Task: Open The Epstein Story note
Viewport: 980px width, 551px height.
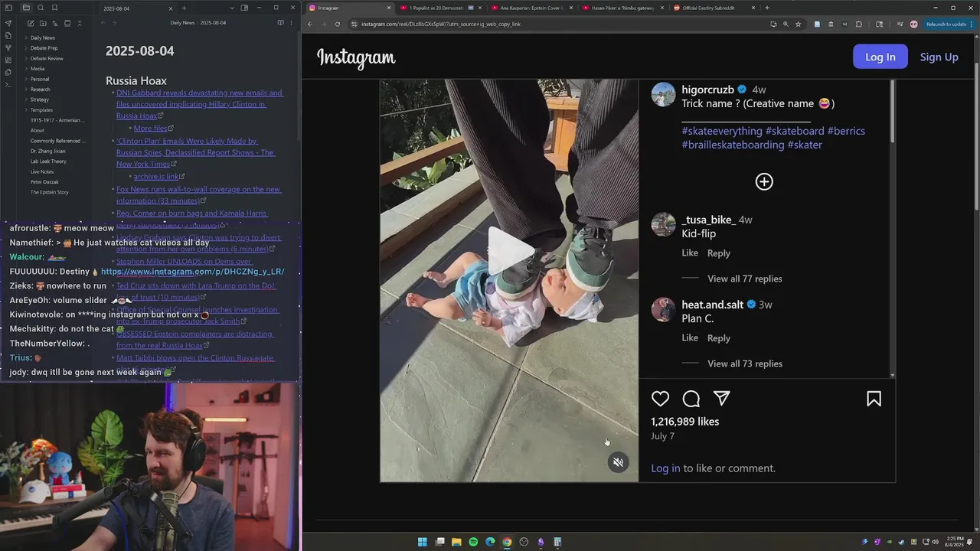Action: click(x=49, y=192)
